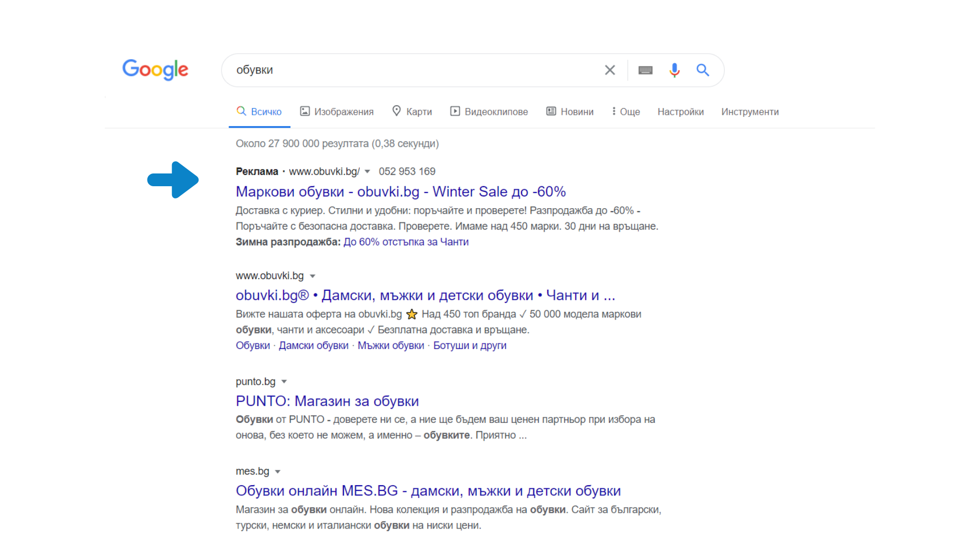Viewport: 980px width, 551px height.
Task: Click link До 60% отстъпка за Чанти
Action: coord(406,242)
